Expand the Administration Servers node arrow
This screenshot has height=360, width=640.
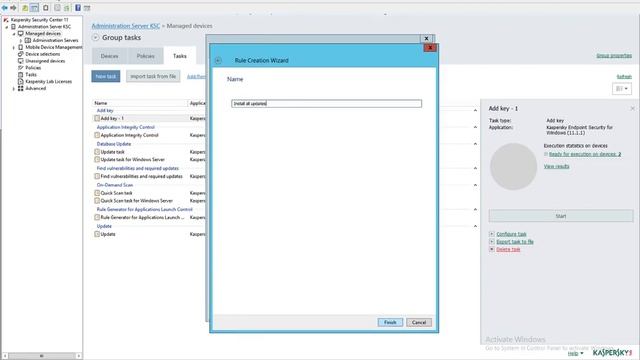click(21, 40)
